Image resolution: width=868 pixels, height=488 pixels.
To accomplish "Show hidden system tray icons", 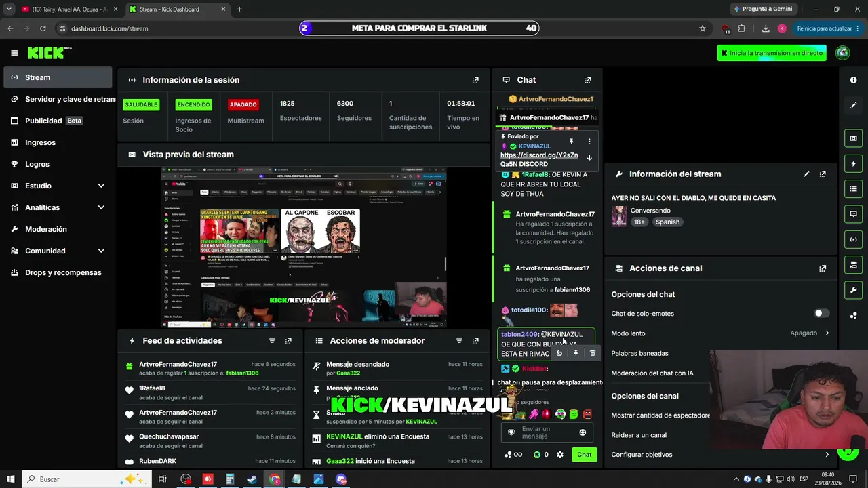I will [735, 479].
